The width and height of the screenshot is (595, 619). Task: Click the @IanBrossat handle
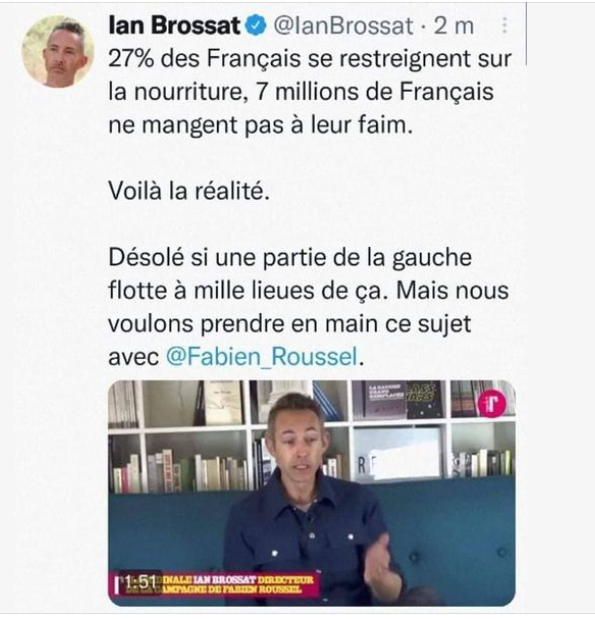click(343, 26)
